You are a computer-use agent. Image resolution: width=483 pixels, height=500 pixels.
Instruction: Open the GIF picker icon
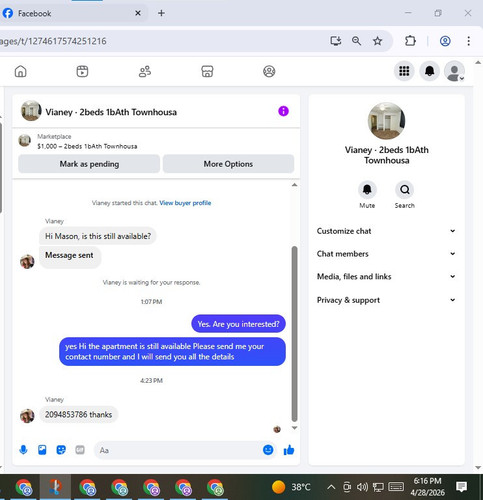80,450
